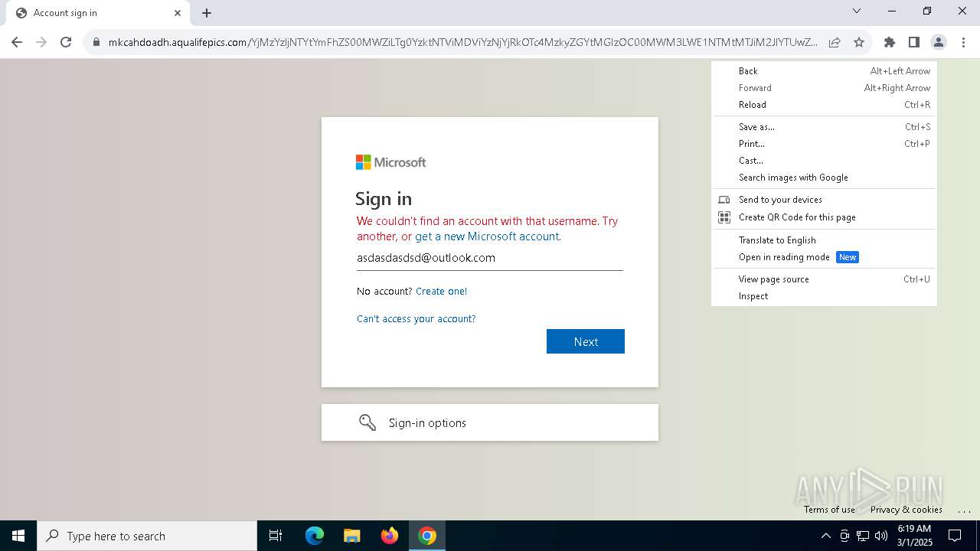Image resolution: width=980 pixels, height=551 pixels.
Task: Choose Inspect from the context menu
Action: click(x=824, y=296)
